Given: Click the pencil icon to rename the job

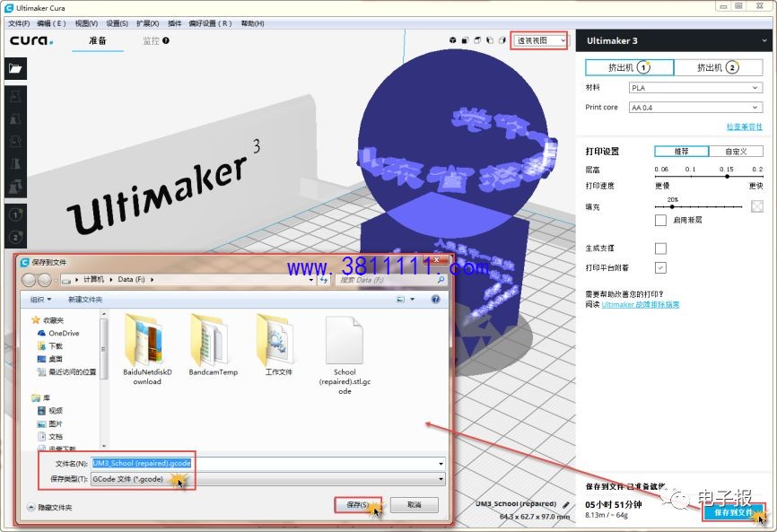Looking at the screenshot, I should point(566,504).
